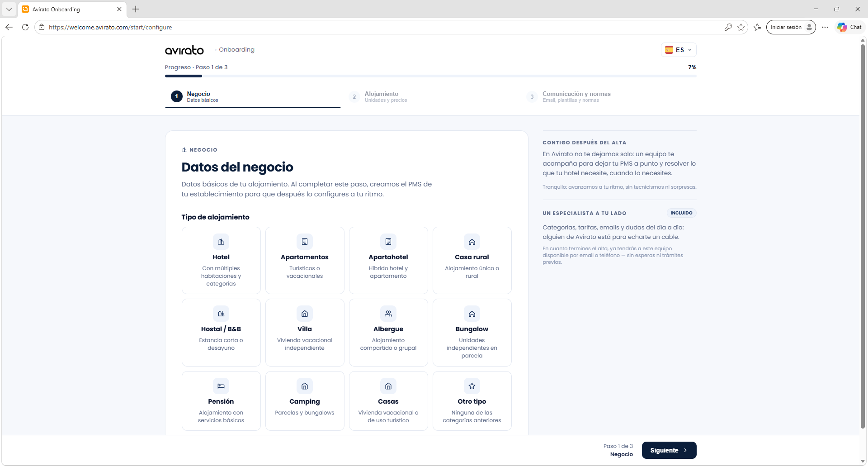Choose the Camping accommodation label
Viewport: 868px width, 467px height.
tap(305, 401)
